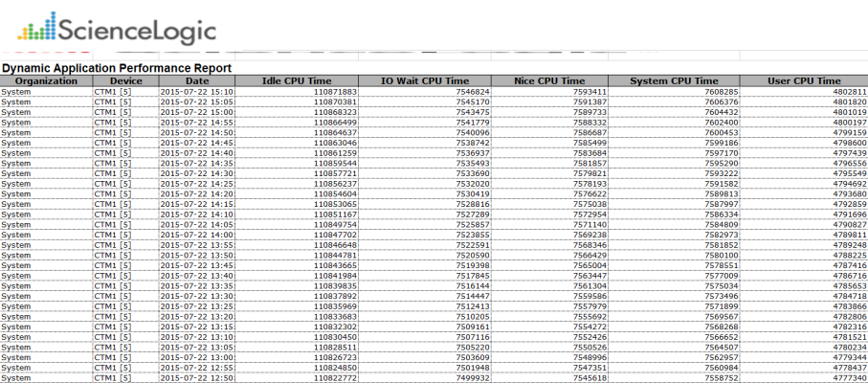Click the Device column header
The height and width of the screenshot is (383, 868).
pos(125,81)
